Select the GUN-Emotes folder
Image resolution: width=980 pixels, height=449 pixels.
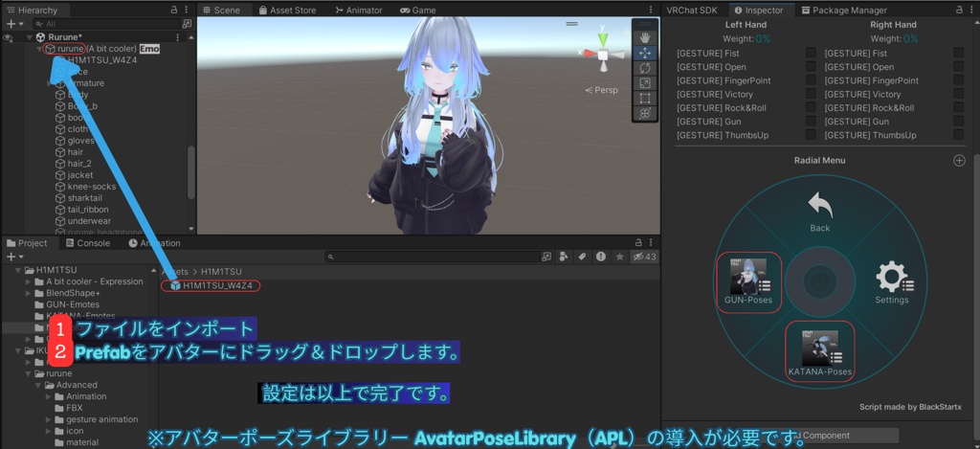point(73,304)
